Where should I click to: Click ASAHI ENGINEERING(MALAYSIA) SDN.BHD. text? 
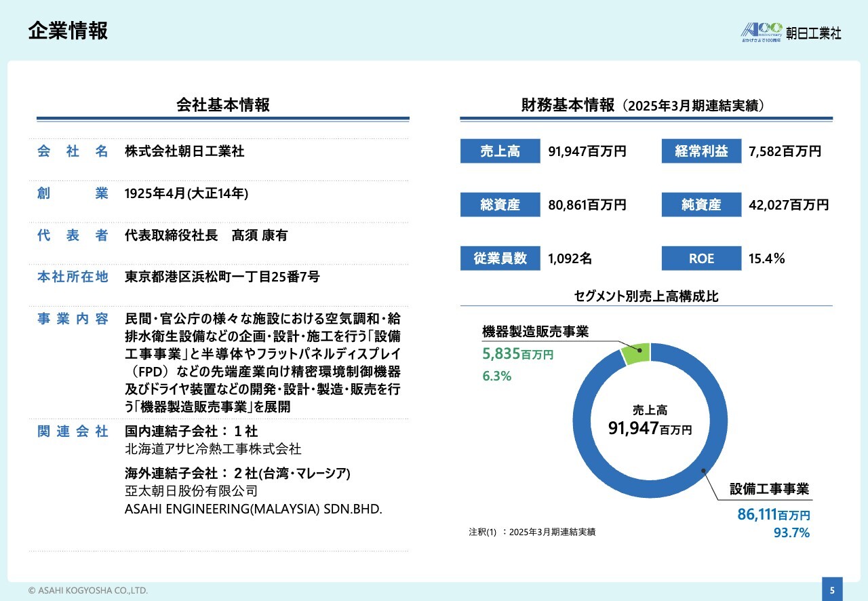click(x=254, y=508)
